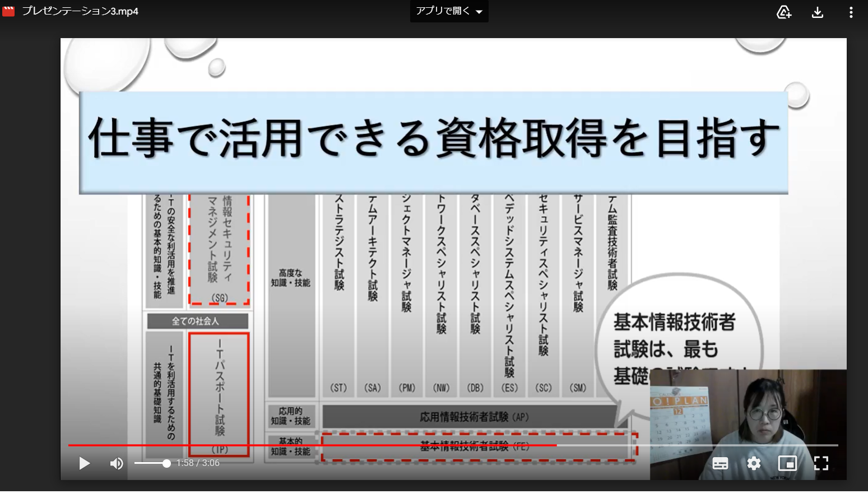Click the (SC) exam code label

point(543,388)
